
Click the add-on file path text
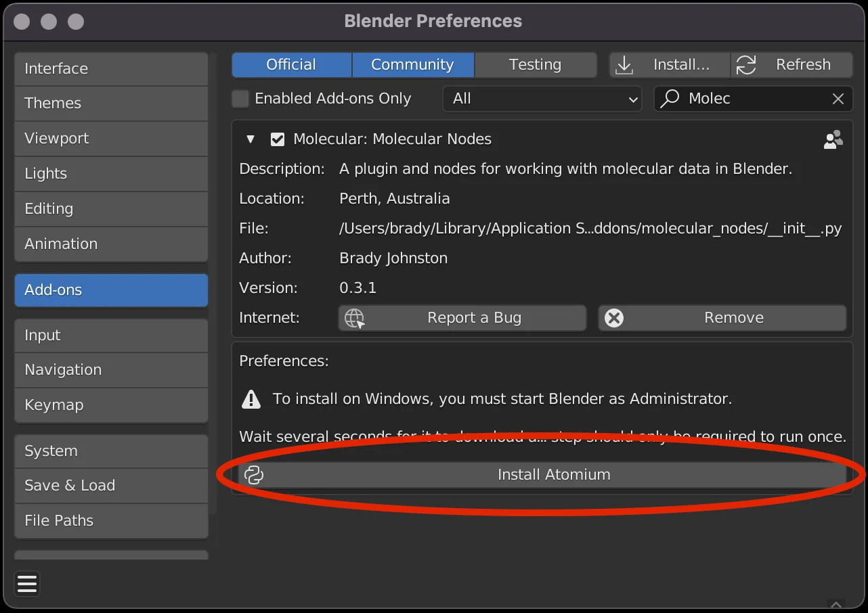click(590, 229)
